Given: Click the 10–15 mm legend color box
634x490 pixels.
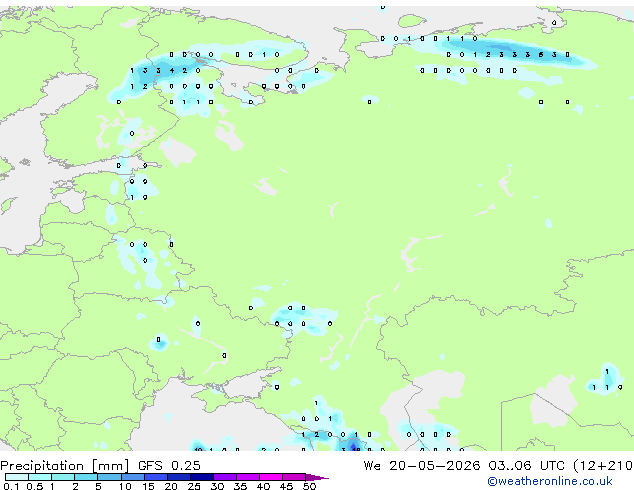Looking at the screenshot, I should click(x=133, y=477).
